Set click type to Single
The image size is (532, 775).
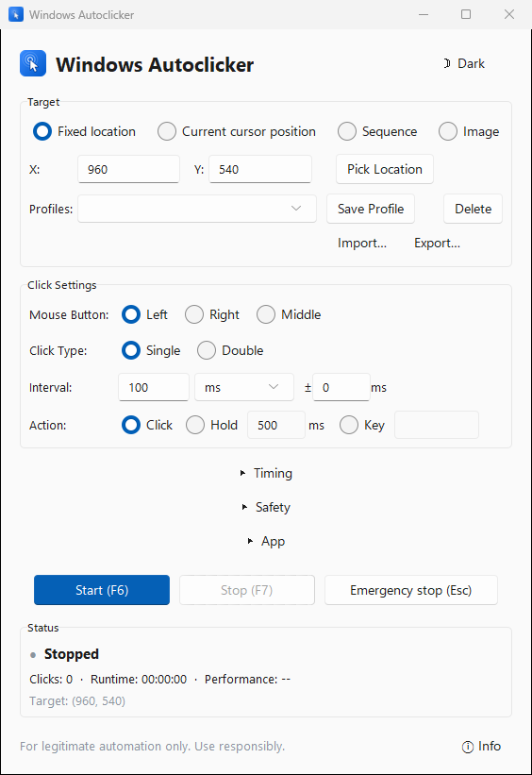coord(151,350)
